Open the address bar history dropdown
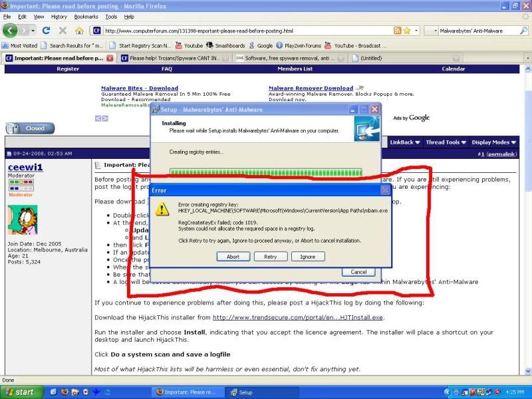The width and height of the screenshot is (532, 399). click(x=416, y=31)
